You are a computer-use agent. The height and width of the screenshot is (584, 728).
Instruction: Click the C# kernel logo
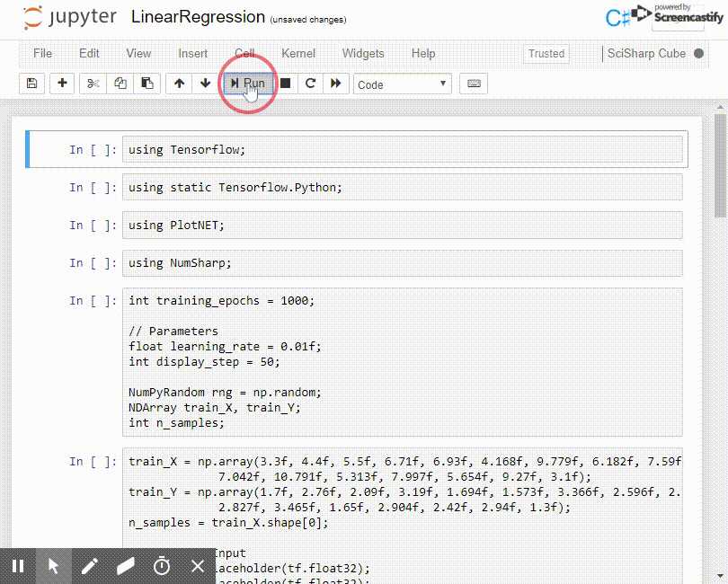617,18
